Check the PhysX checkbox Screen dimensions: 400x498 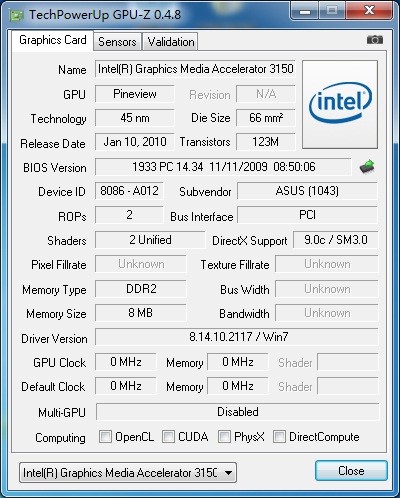224,436
